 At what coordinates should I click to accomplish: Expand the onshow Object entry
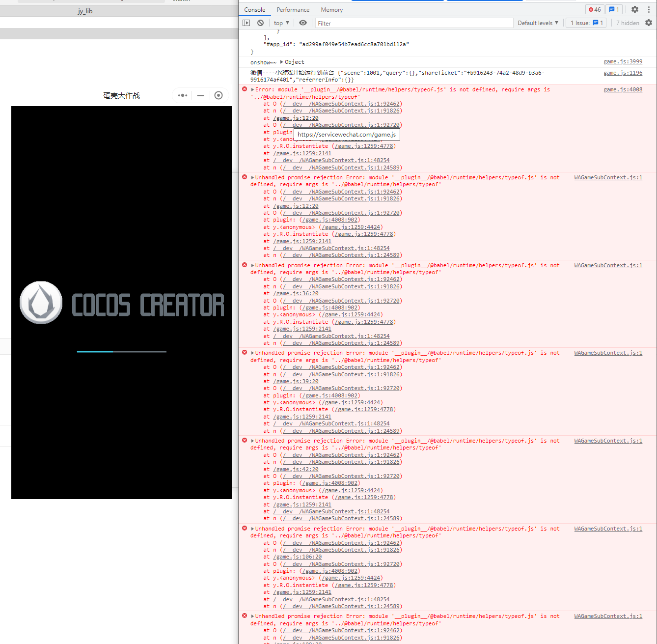[x=282, y=62]
